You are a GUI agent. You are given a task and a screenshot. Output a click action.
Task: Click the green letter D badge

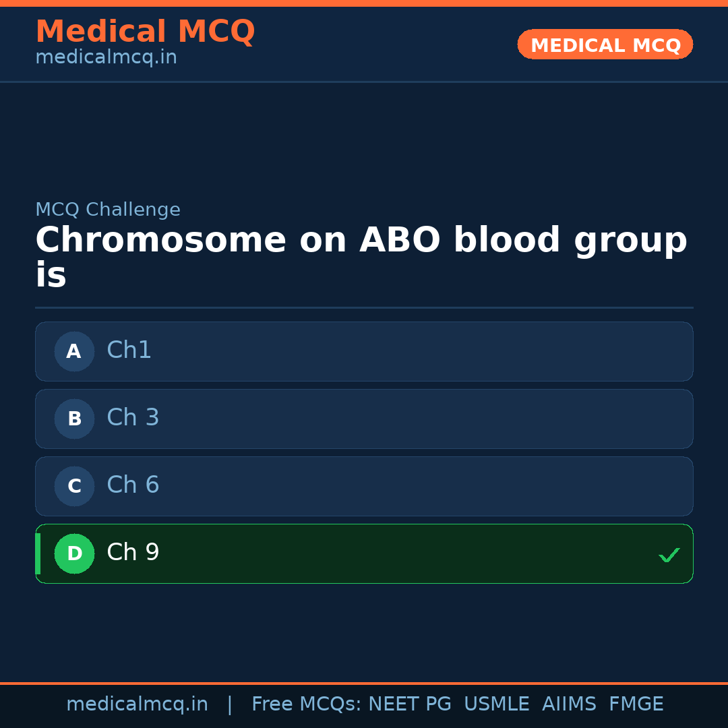tap(74, 553)
